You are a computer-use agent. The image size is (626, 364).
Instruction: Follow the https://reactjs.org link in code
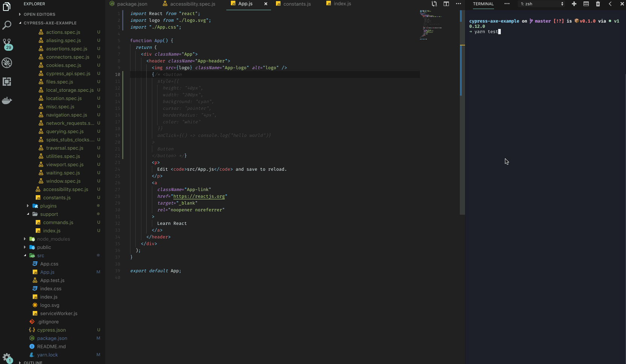pos(199,196)
